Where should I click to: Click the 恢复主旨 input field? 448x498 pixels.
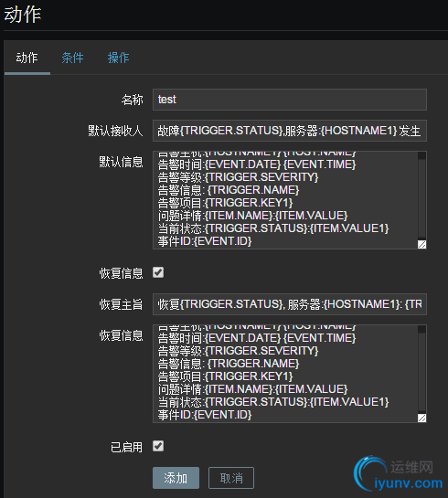290,304
